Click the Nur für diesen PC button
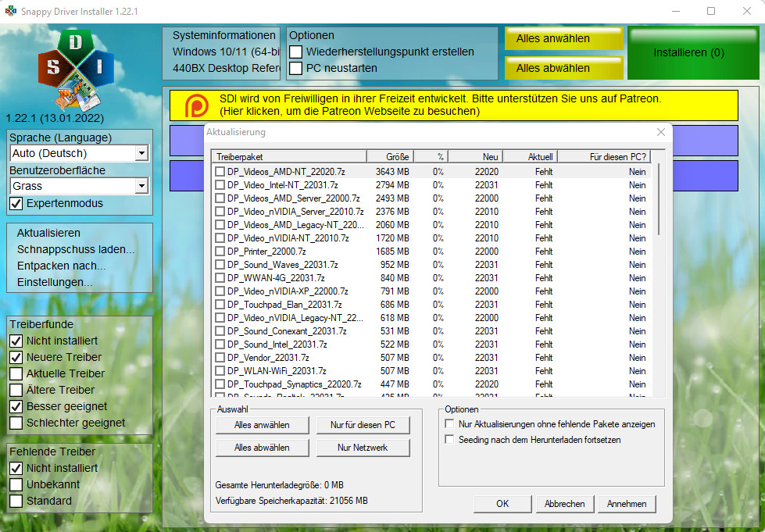This screenshot has width=765, height=532. pyautogui.click(x=363, y=425)
